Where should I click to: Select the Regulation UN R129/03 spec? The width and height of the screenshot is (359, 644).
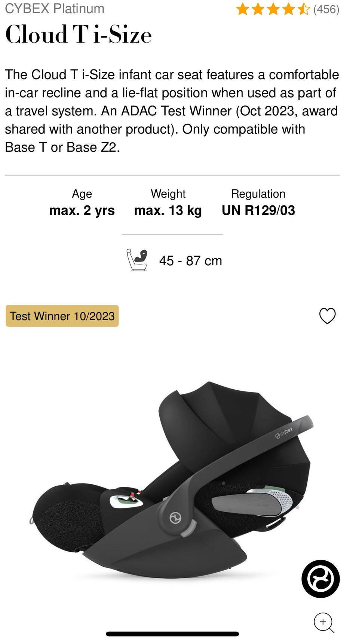coord(258,203)
